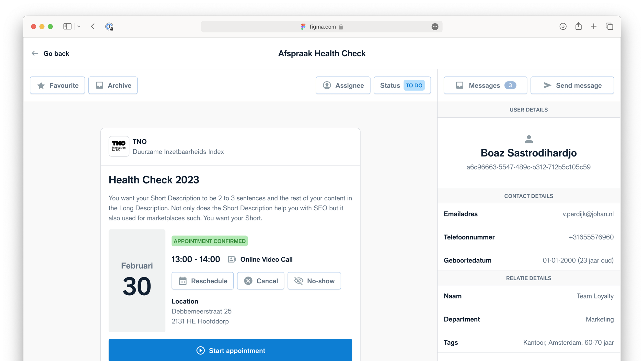Click the TNO logo thumbnail

[119, 146]
